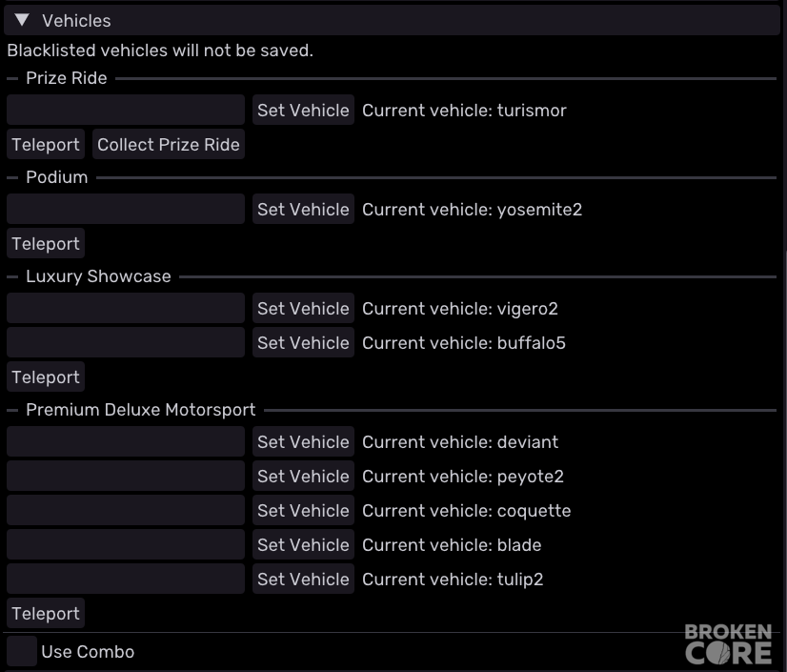Click the 'Current vehicle: peyote2' text
The image size is (787, 672).
coord(463,478)
